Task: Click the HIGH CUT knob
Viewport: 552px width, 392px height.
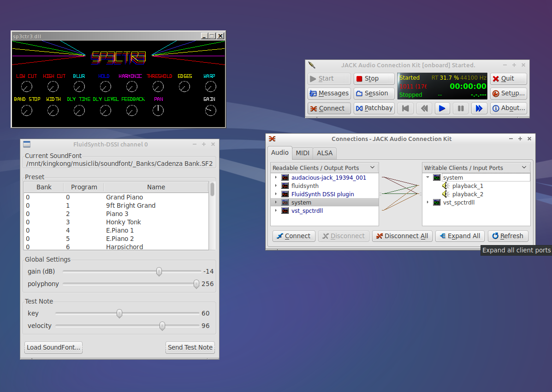Action: click(53, 87)
